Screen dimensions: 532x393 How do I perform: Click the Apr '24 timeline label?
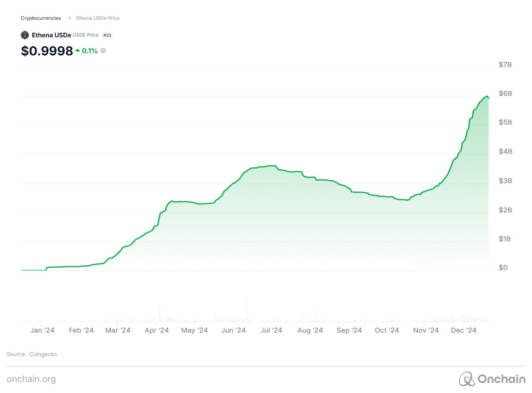157,330
